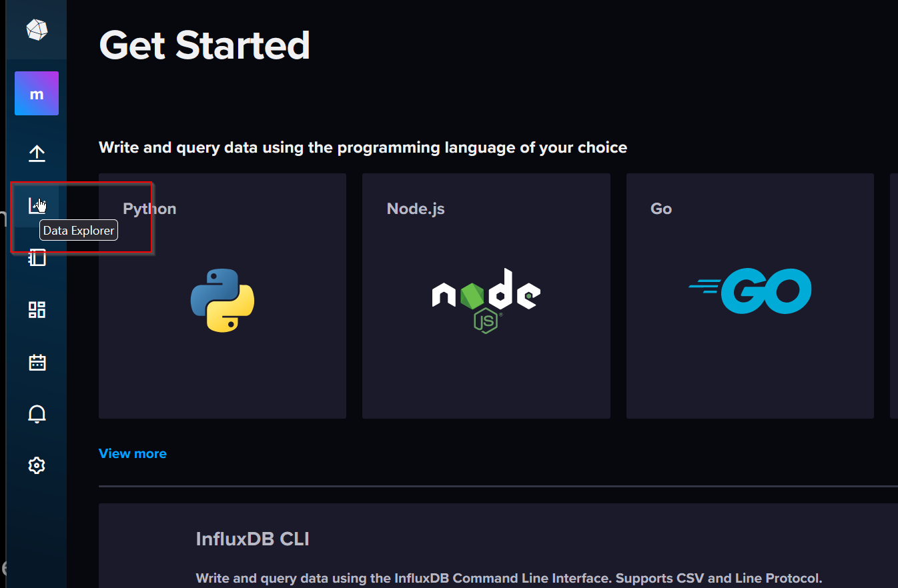This screenshot has height=588, width=898.
Task: Click the View more link
Action: click(133, 453)
